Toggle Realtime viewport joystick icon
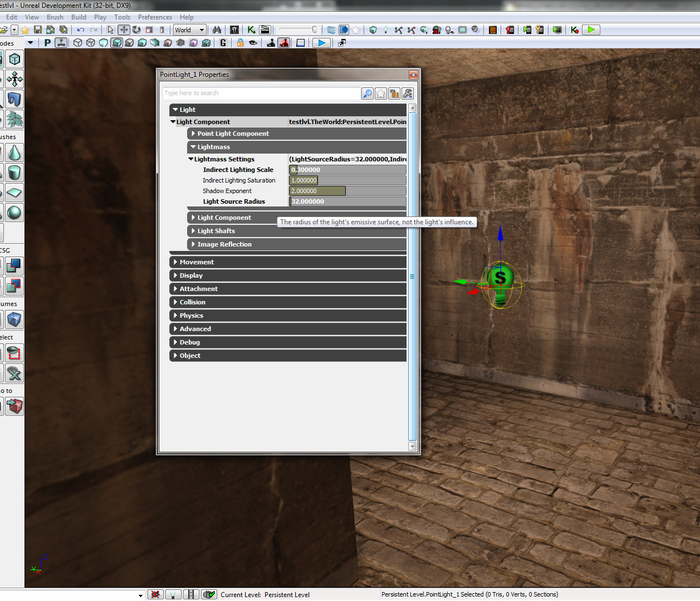The height and width of the screenshot is (601, 700). (x=61, y=43)
